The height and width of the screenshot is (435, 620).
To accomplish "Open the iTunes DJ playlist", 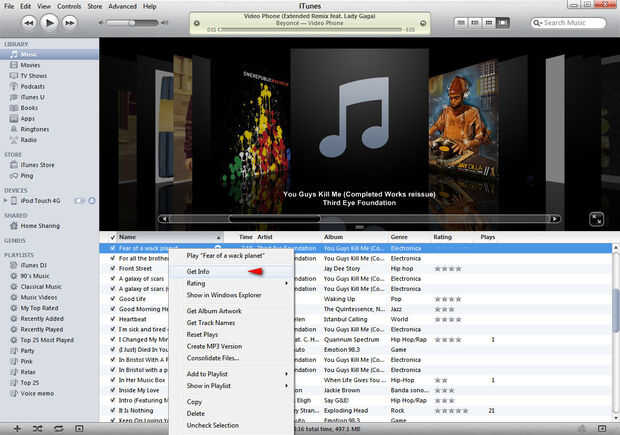I will click(x=33, y=265).
